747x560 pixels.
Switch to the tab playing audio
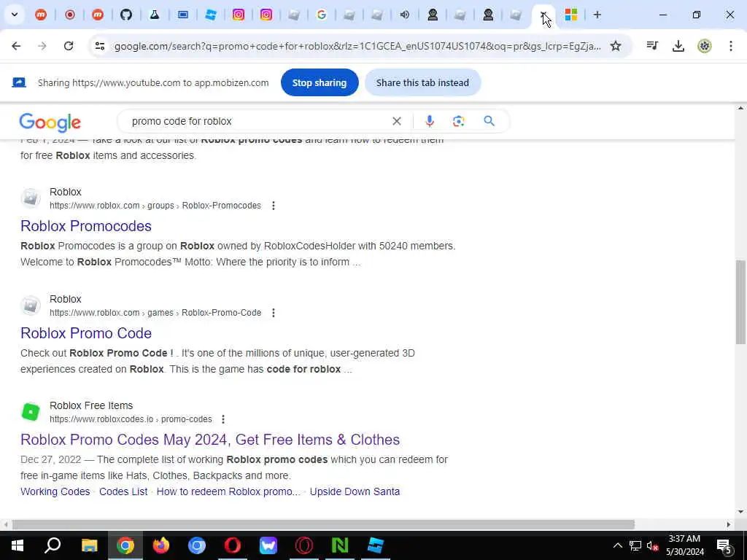pyautogui.click(x=404, y=15)
